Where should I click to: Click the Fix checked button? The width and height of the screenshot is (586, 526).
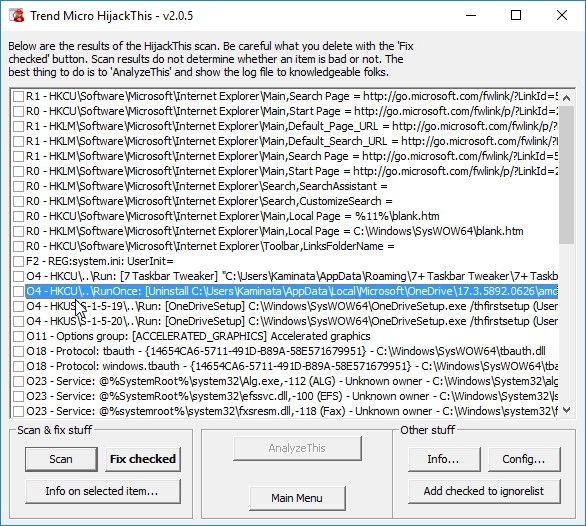click(143, 459)
